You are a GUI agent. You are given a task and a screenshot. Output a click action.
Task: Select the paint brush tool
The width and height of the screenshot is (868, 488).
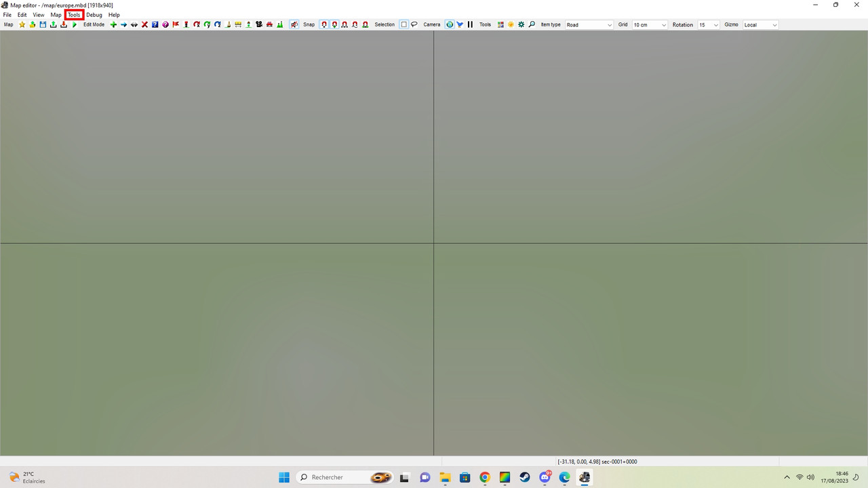click(228, 24)
